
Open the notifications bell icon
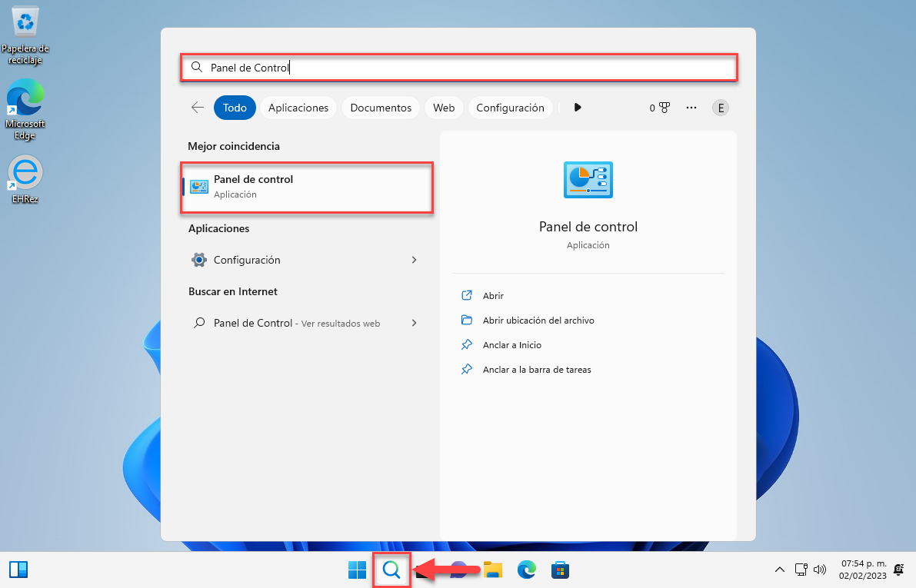point(900,570)
